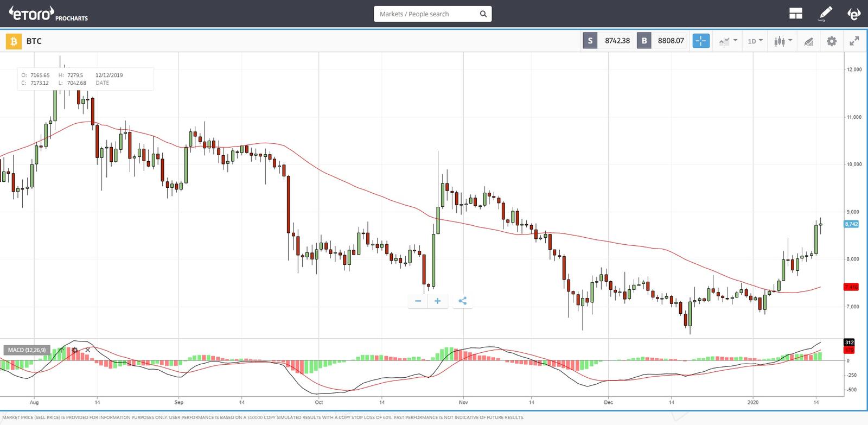Click the buy price 8808.07
This screenshot has width=868, height=425.
(671, 41)
